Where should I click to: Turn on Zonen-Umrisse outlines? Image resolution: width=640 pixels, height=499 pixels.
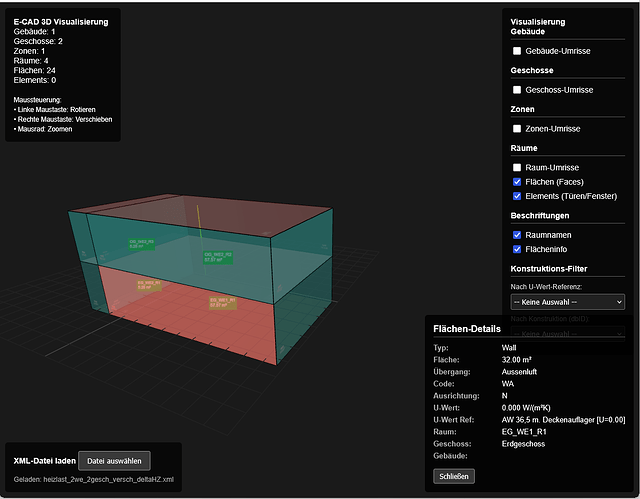pyautogui.click(x=517, y=129)
